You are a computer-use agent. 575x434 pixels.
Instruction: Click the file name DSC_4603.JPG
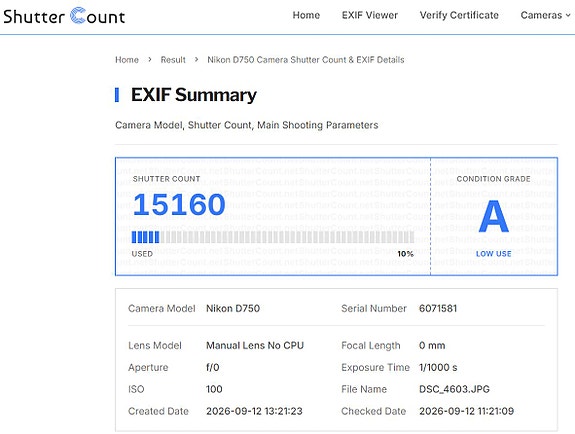click(454, 389)
